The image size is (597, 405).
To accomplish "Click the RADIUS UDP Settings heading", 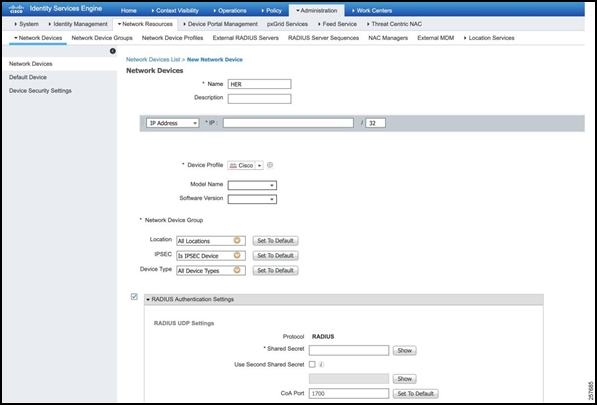I will 184,323.
